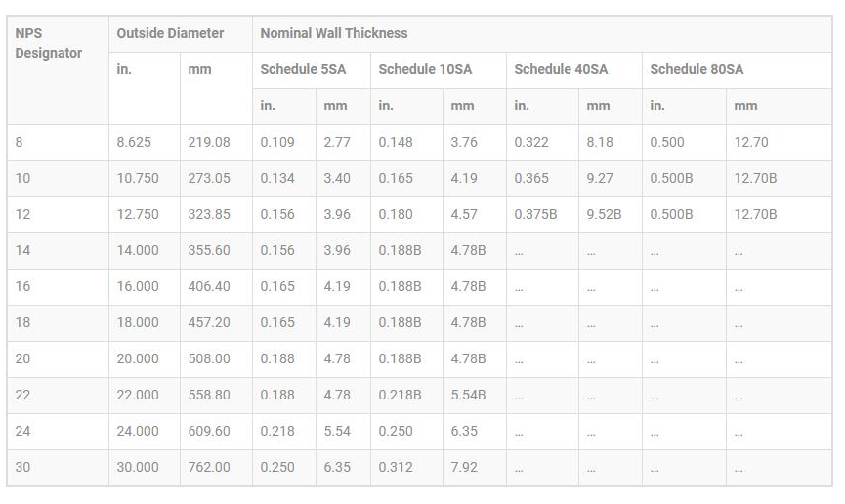Screen dimensions: 845x504
Task: Select the 10.750 in. outside diameter cell
Action: [138, 178]
